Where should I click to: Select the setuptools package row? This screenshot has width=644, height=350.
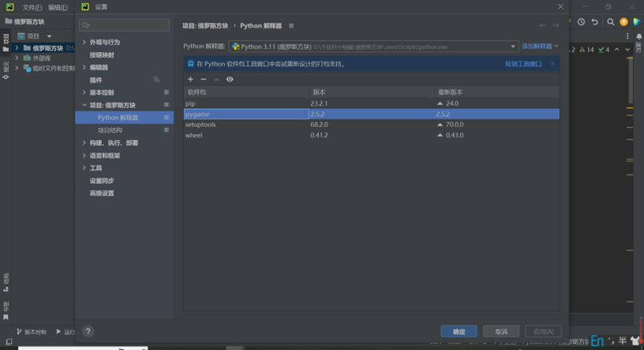pyautogui.click(x=372, y=124)
